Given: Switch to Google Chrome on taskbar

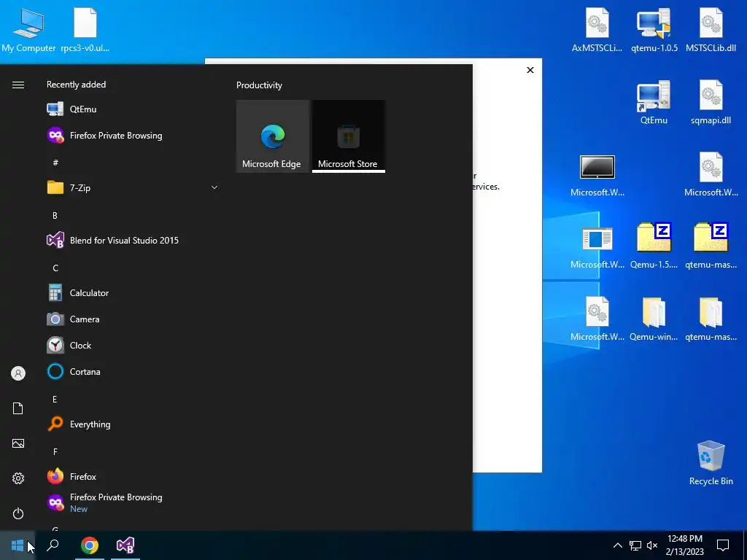Looking at the screenshot, I should coord(90,545).
